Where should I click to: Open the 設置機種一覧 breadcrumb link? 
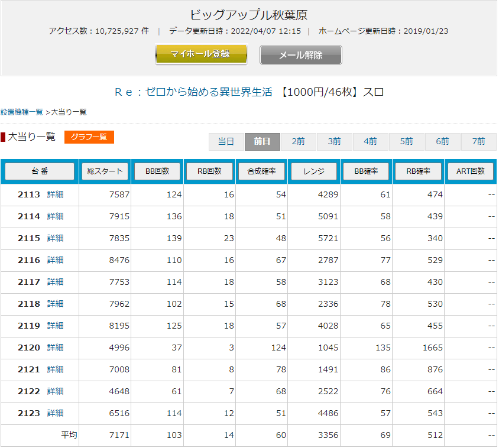click(x=22, y=112)
